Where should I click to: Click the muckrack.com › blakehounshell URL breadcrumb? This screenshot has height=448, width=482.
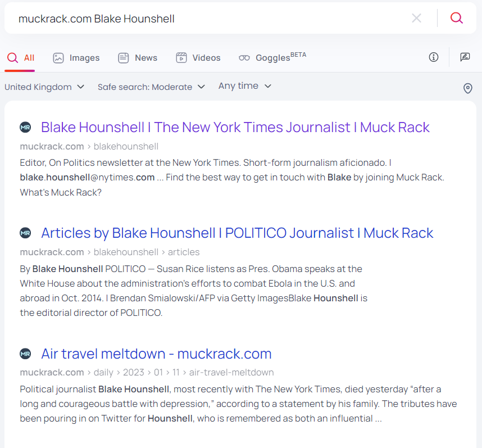coord(89,146)
